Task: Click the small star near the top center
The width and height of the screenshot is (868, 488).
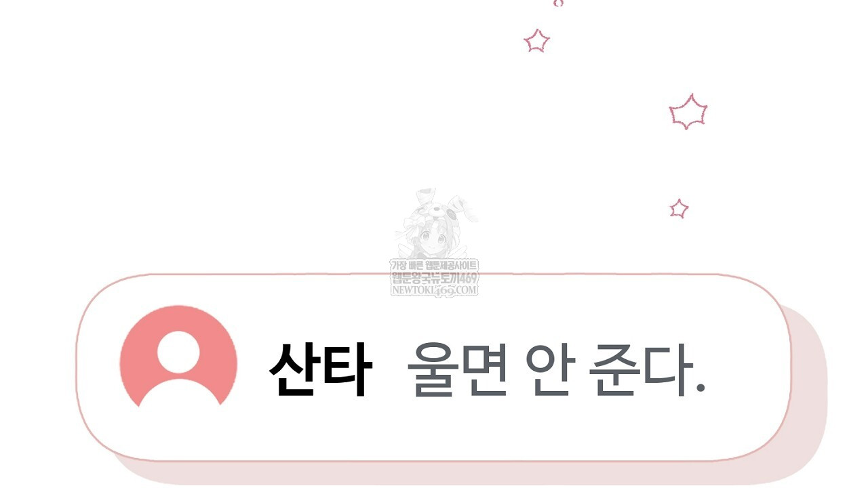Action: coord(536,41)
